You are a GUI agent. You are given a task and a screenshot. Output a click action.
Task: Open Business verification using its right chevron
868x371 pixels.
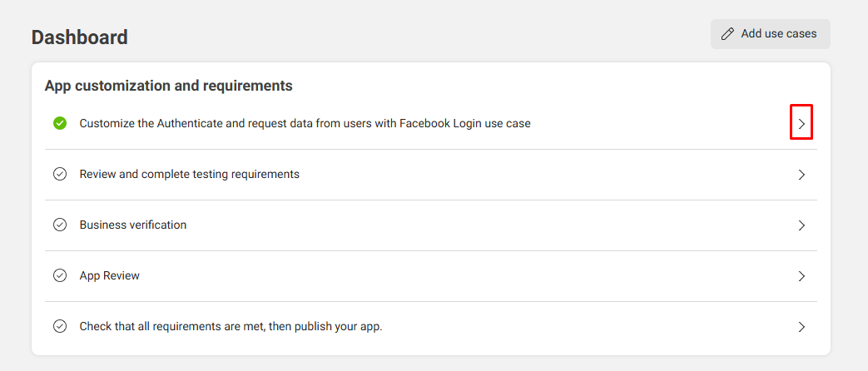point(801,225)
